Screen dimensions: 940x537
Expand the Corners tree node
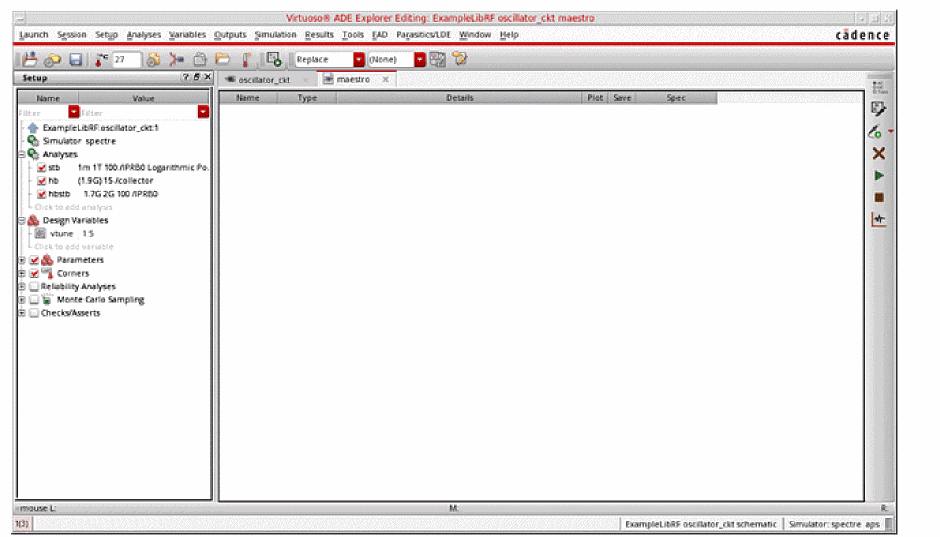click(x=22, y=273)
